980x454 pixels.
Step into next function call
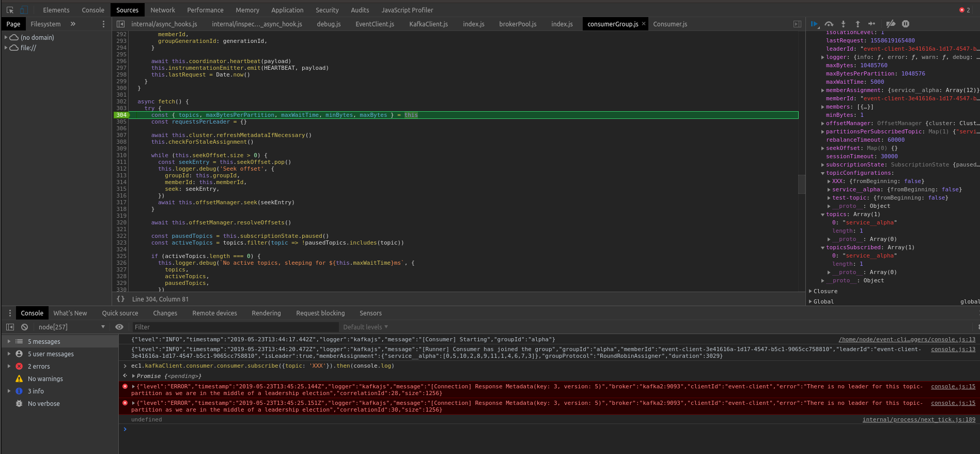(843, 24)
